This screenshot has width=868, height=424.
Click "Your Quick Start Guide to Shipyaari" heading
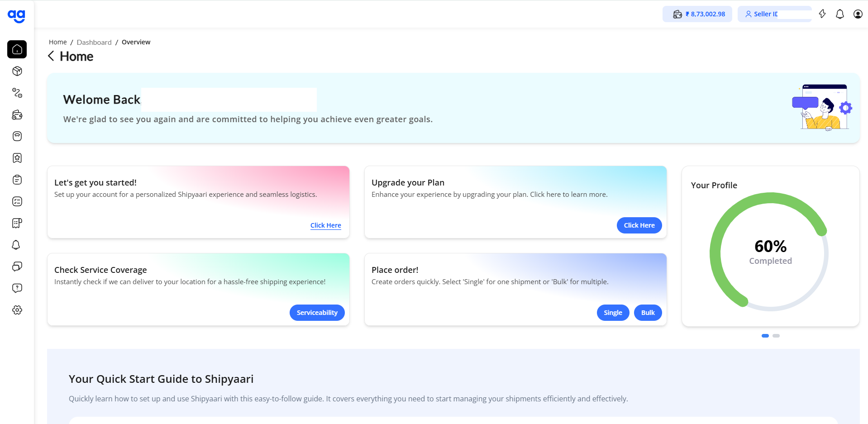(161, 379)
